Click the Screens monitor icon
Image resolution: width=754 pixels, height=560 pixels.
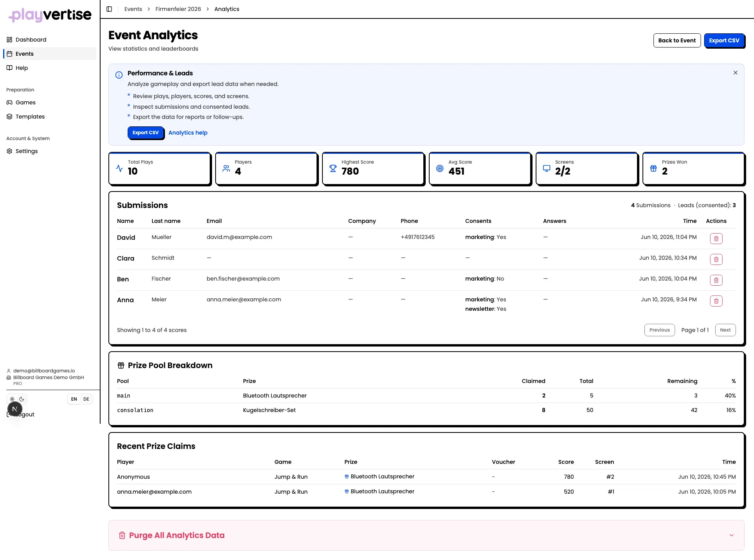(x=547, y=168)
